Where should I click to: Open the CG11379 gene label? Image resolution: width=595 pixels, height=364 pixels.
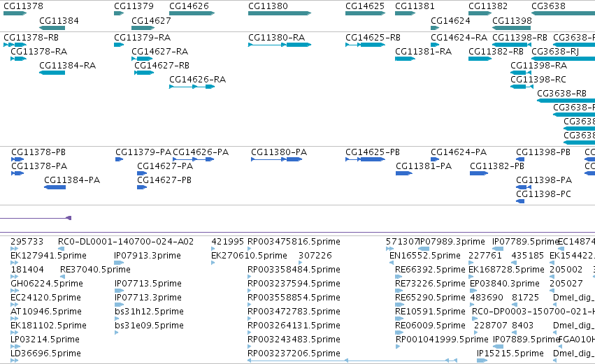coord(134,6)
